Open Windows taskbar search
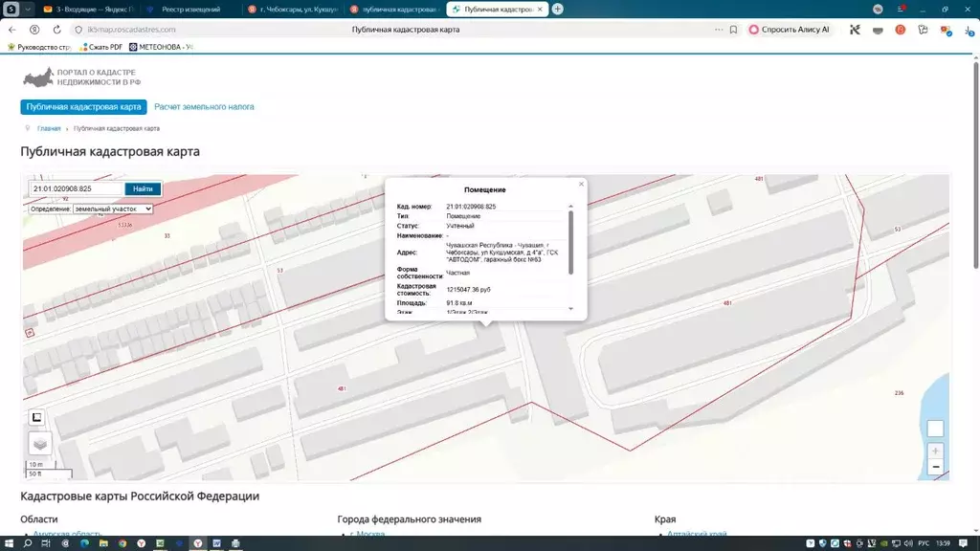 point(28,543)
